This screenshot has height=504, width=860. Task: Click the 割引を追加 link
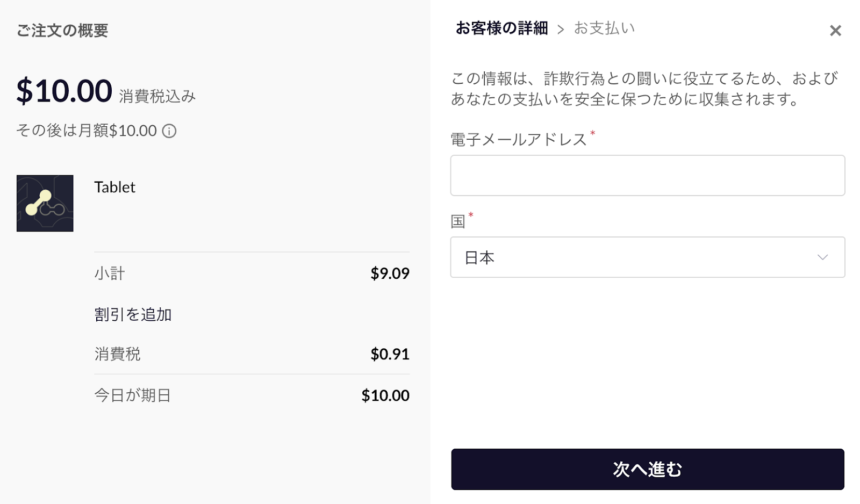pos(133,314)
